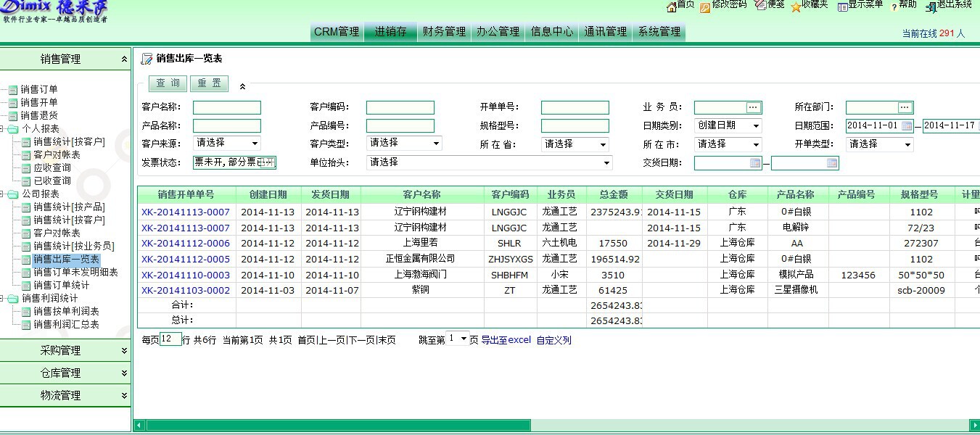The image size is (980, 435).
Task: Click the horizontal scrollbar thumb
Action: coord(334,425)
